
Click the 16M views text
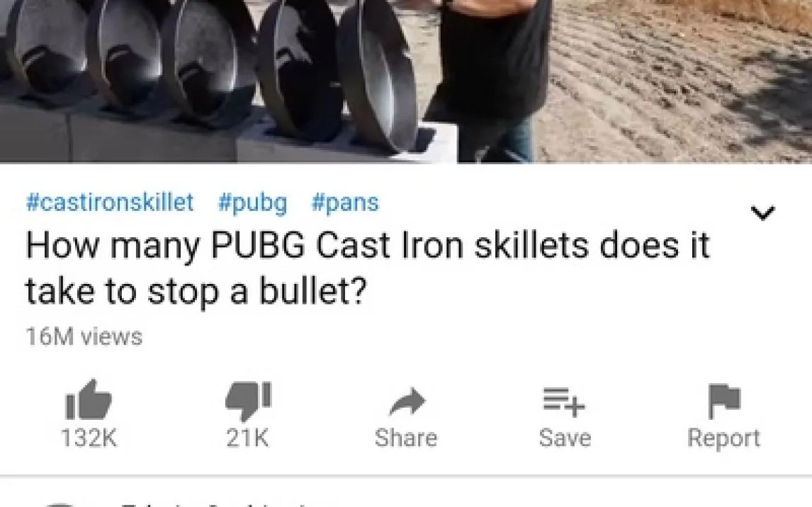[x=84, y=337]
